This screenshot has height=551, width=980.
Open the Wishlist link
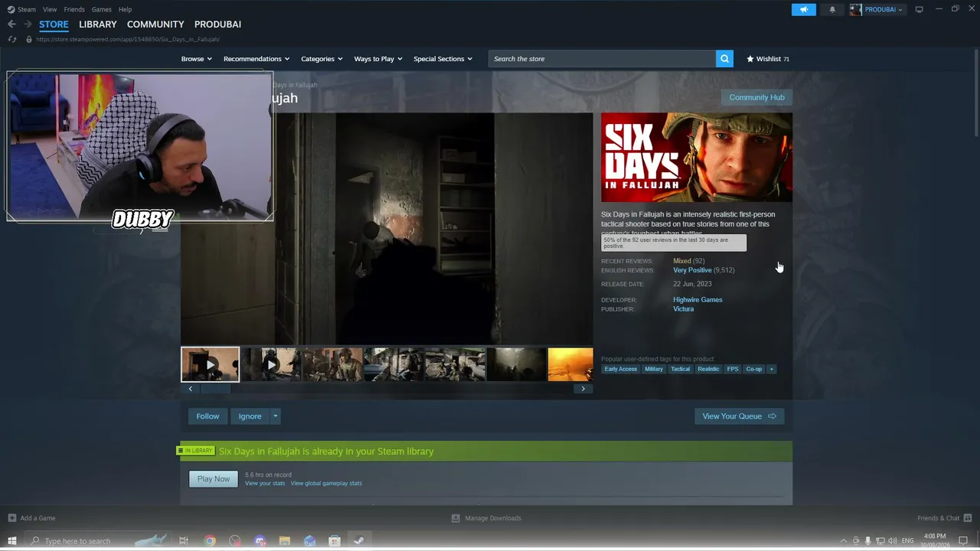point(768,59)
